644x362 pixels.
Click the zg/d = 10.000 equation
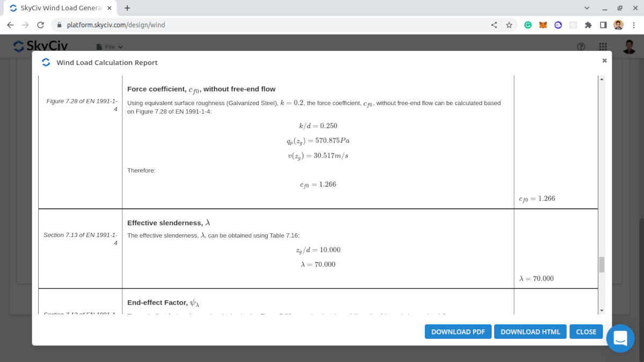(318, 250)
